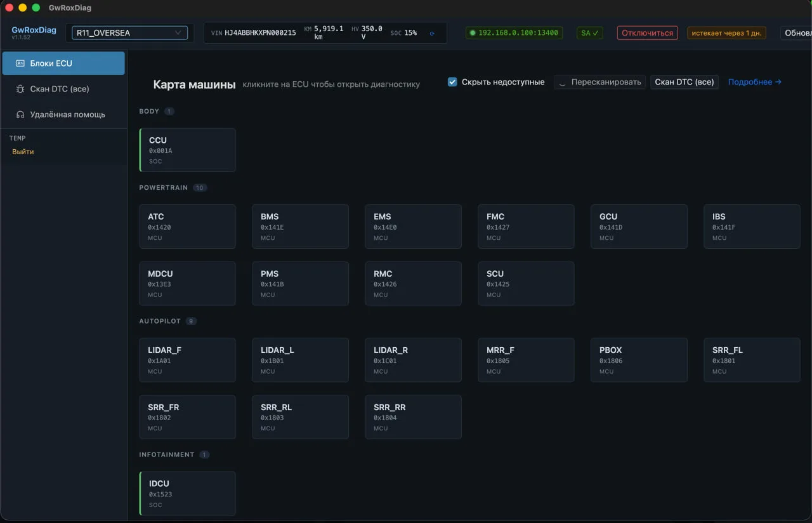
Task: Click the HV voltage value 350.0 V
Action: click(x=372, y=33)
